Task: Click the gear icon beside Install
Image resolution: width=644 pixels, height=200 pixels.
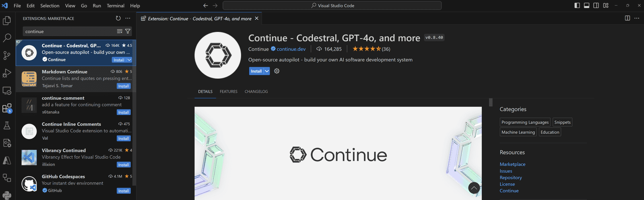Action: [277, 71]
